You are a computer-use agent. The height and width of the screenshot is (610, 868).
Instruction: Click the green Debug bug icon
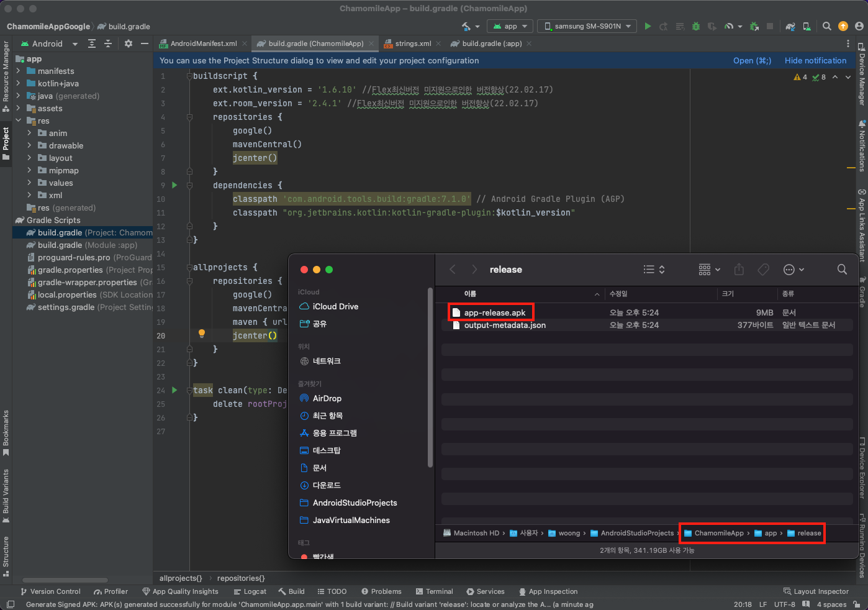pos(696,26)
